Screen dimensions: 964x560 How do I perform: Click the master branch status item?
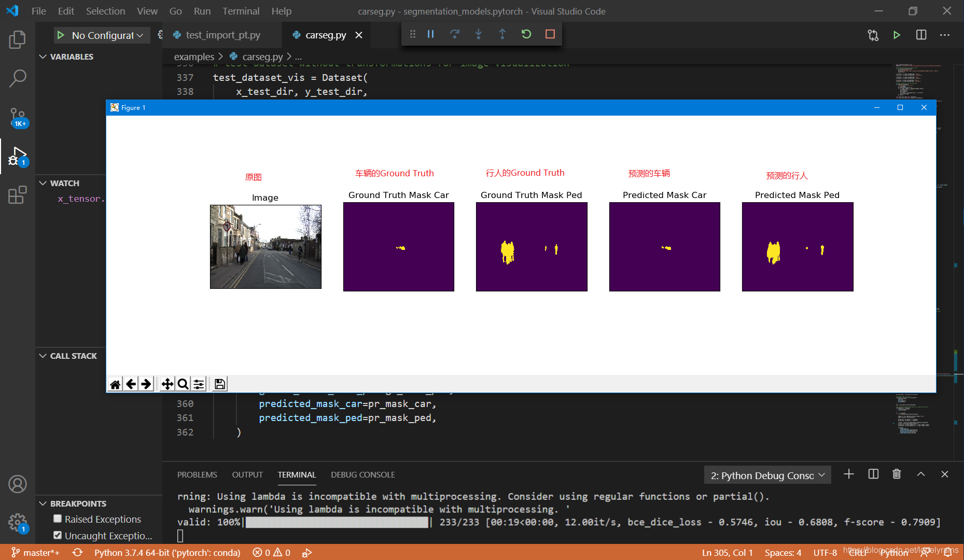pyautogui.click(x=36, y=552)
